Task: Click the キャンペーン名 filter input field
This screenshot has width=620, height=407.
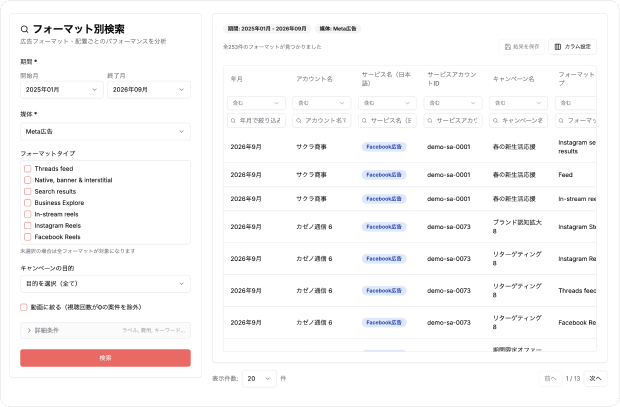Action: [x=518, y=120]
